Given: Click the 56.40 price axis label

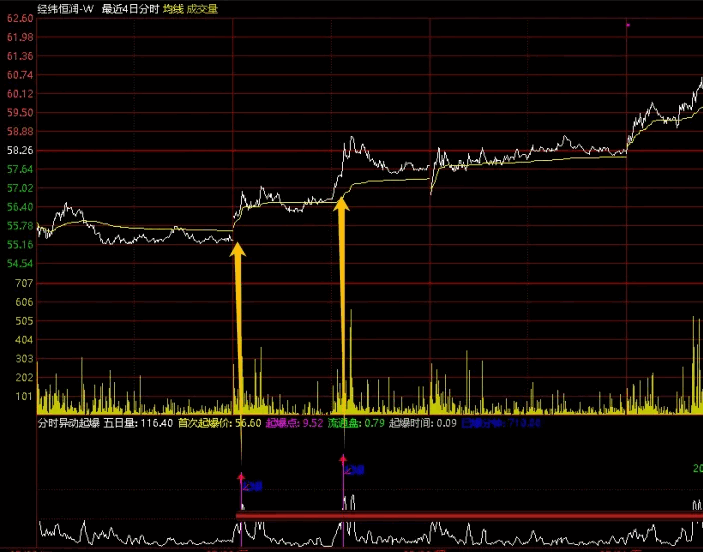Looking at the screenshot, I should pos(20,207).
